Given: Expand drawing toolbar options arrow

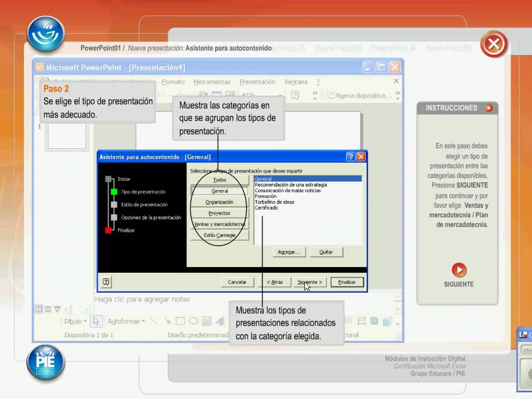Looking at the screenshot, I should coord(398,324).
